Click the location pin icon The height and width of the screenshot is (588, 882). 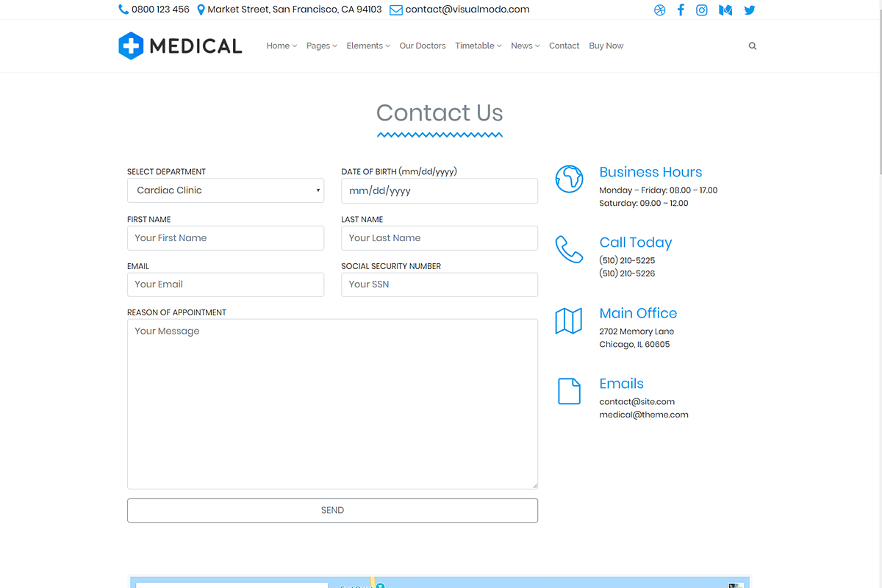pos(201,10)
